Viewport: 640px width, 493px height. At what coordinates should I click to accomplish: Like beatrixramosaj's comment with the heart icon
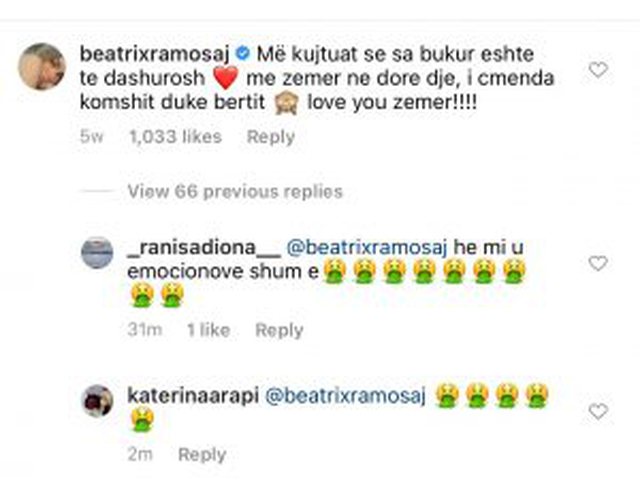(x=598, y=70)
